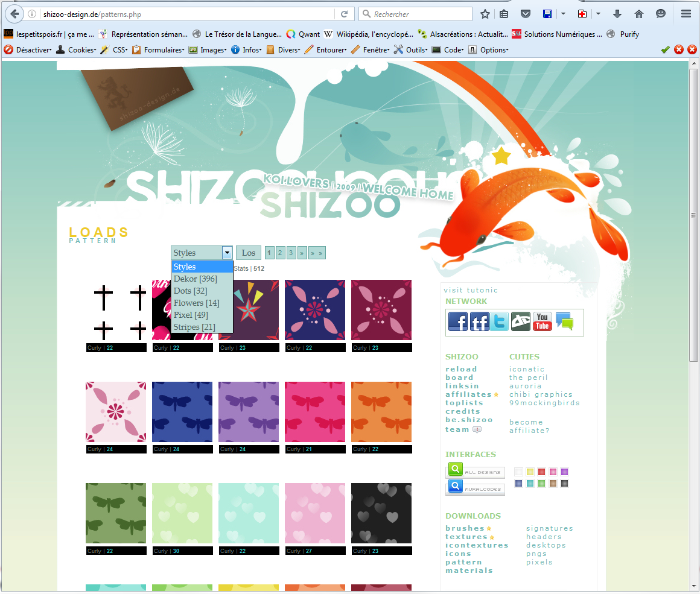Open the downloads arrow icon
The width and height of the screenshot is (700, 594).
point(617,14)
